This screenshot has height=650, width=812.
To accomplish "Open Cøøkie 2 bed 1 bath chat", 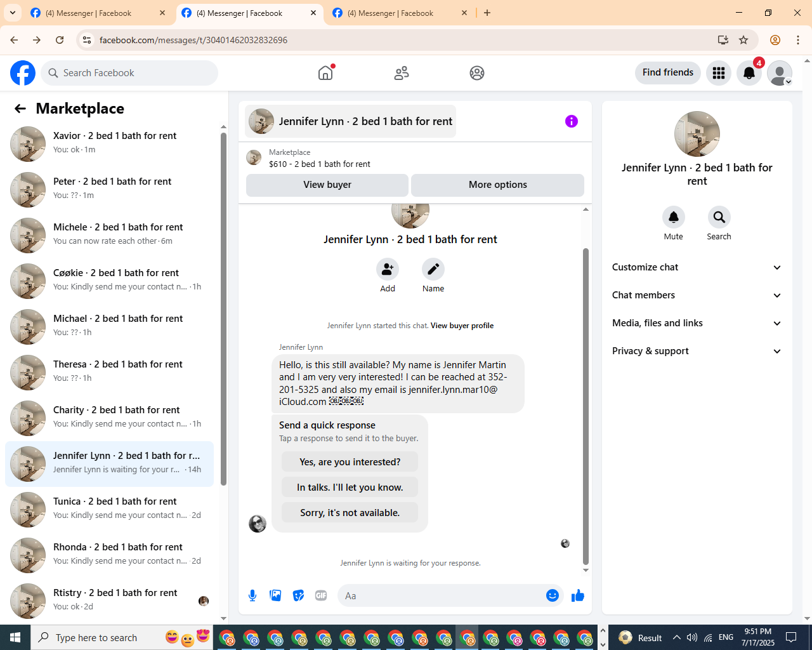I will click(110, 281).
